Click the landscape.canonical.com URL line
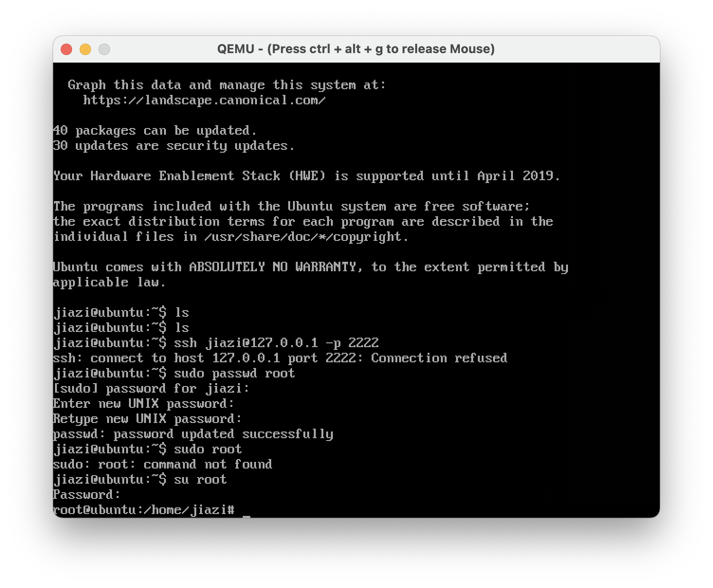The image size is (713, 588). click(x=204, y=101)
